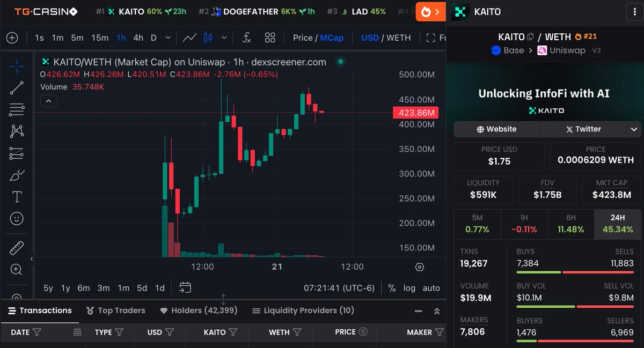Open the KAITO Twitter link
Screen dimensions: 644x348
pyautogui.click(x=583, y=129)
